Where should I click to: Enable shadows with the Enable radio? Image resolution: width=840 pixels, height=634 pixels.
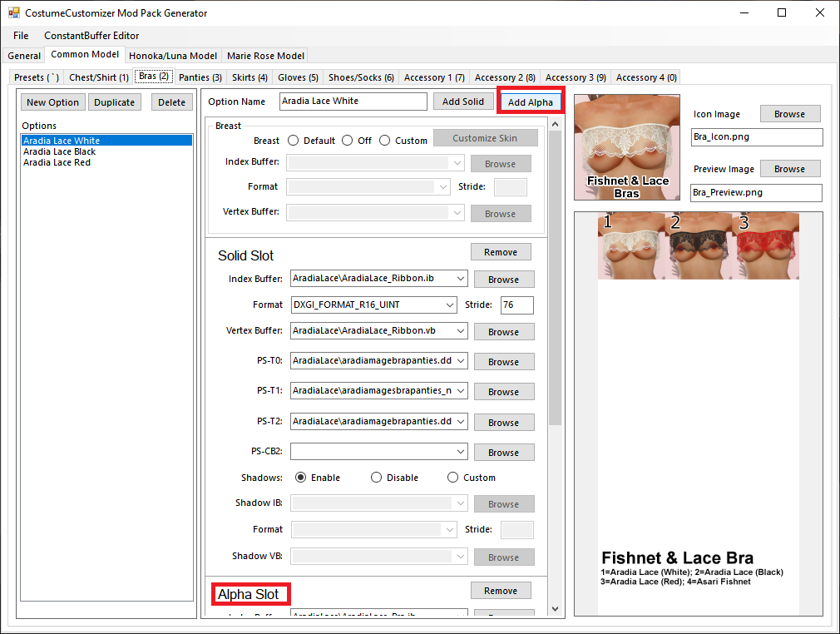pos(300,478)
